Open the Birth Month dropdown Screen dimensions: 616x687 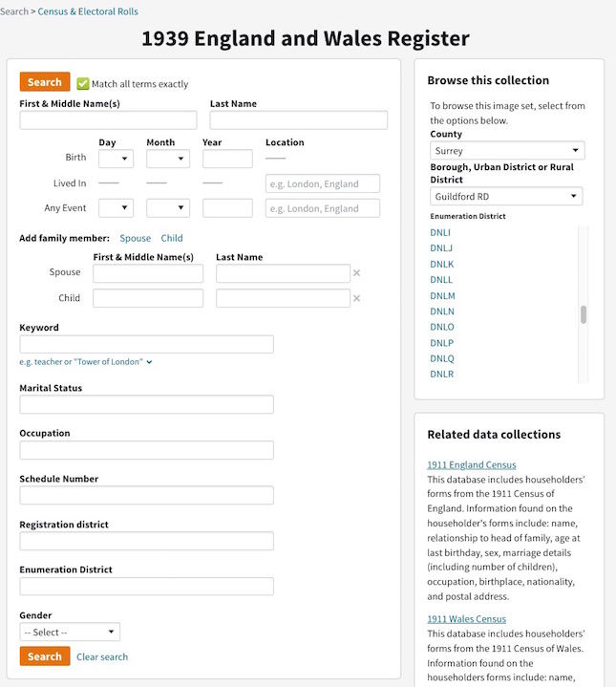pyautogui.click(x=168, y=159)
